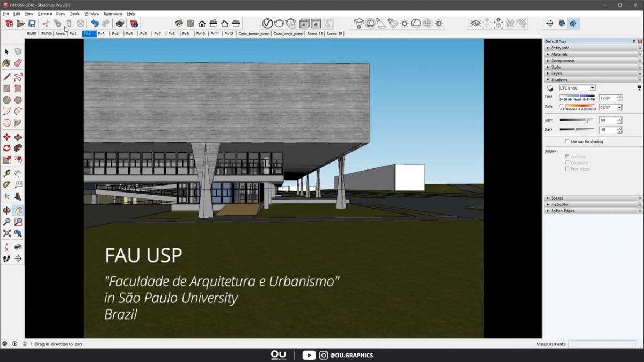
Task: Toggle the On faces display checkbox
Action: pos(567,157)
